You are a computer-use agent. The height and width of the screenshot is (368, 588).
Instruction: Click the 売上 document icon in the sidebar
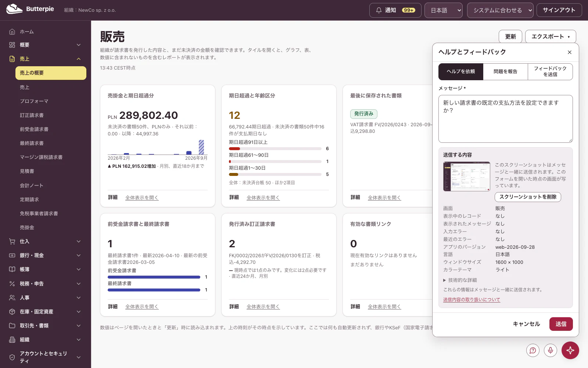(x=12, y=59)
